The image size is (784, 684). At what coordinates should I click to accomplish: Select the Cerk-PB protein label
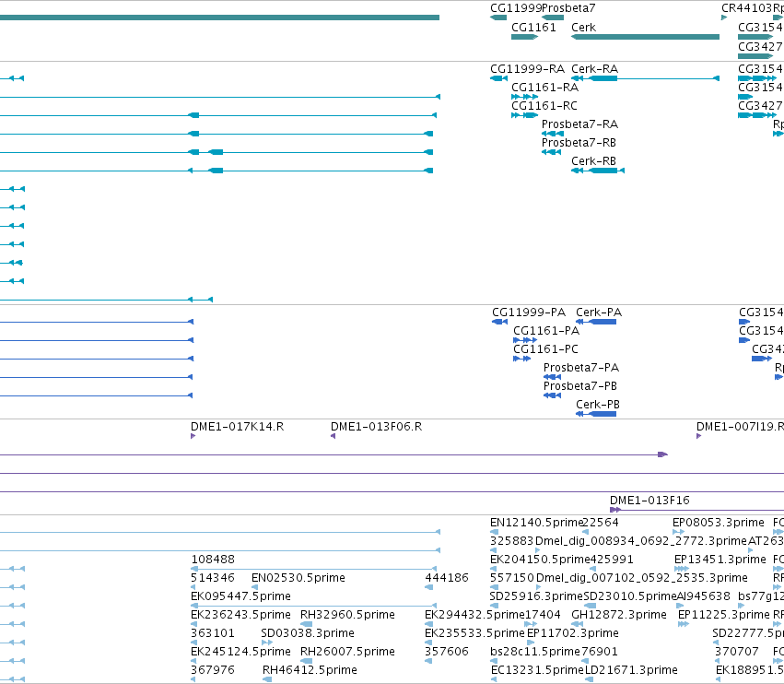pyautogui.click(x=598, y=405)
